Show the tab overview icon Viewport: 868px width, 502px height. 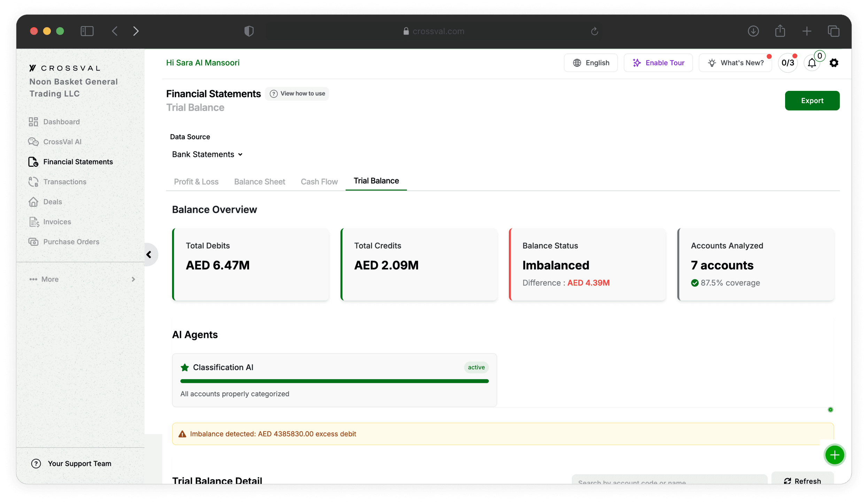coord(834,31)
